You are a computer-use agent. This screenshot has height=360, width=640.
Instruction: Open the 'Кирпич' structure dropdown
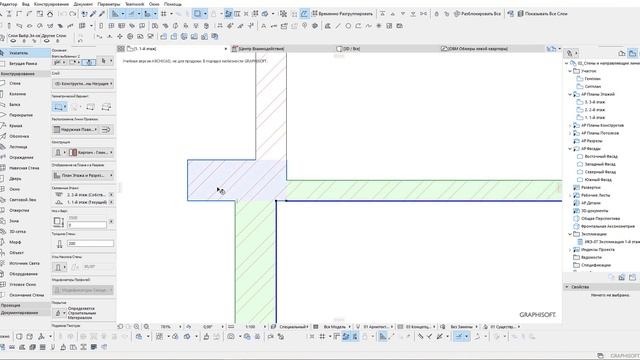coord(91,152)
